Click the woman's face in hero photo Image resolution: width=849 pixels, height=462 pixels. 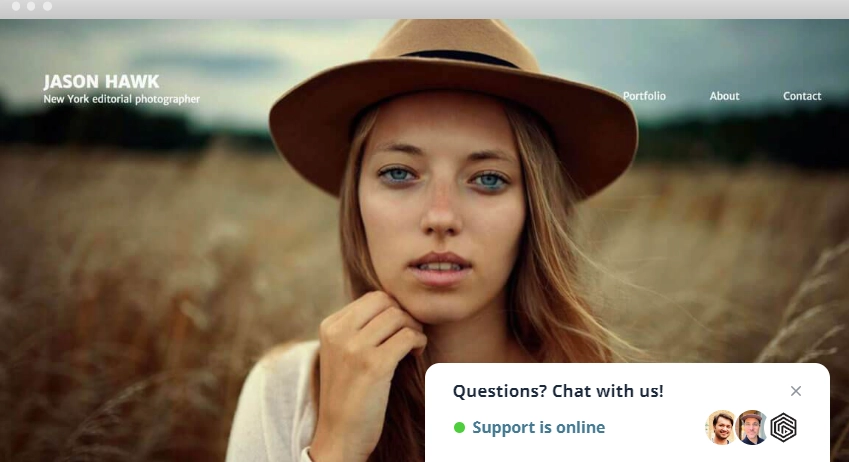click(440, 209)
